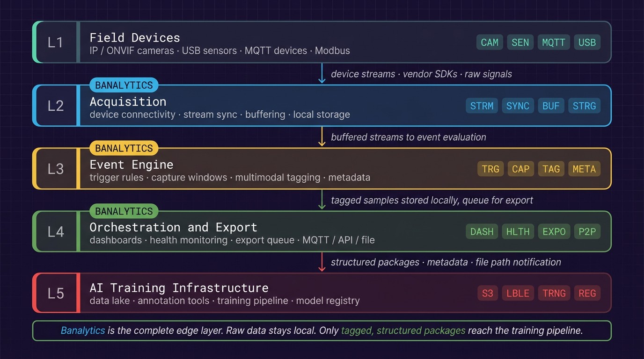Select the HLTH tag chip
This screenshot has height=359, width=644.
[518, 231]
